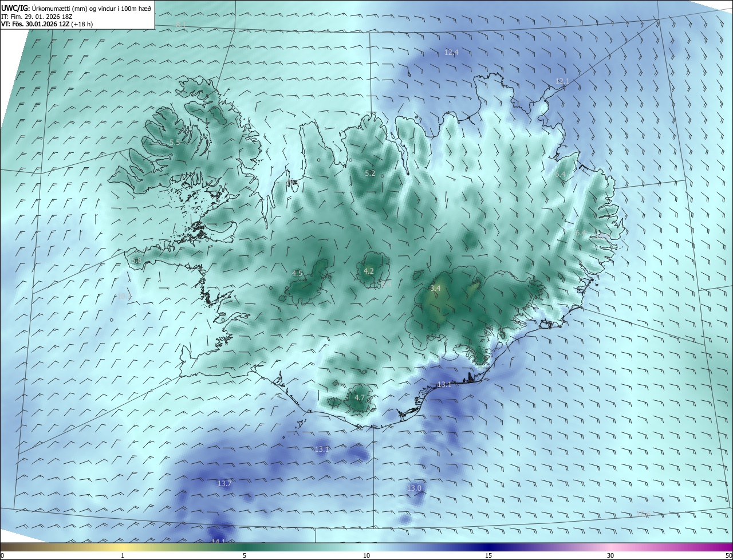Click the 12.4 value north of Iceland
Screen dimensions: 733x560
click(x=451, y=53)
